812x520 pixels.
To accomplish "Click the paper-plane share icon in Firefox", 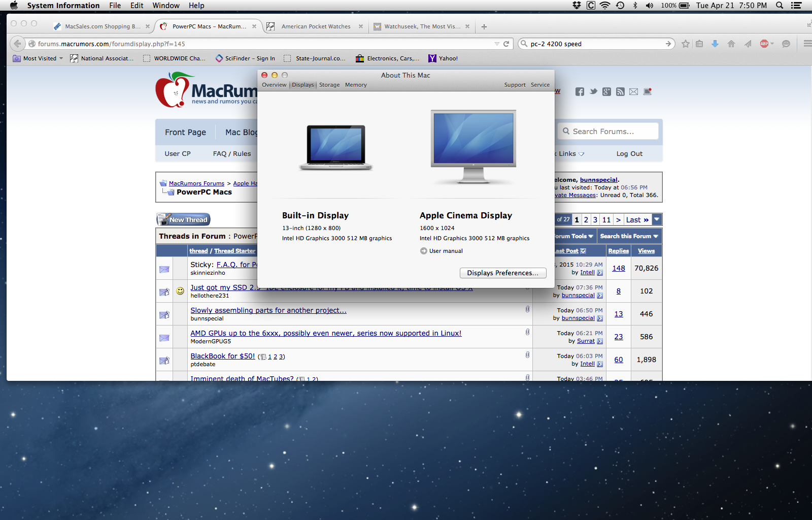I will coord(748,44).
